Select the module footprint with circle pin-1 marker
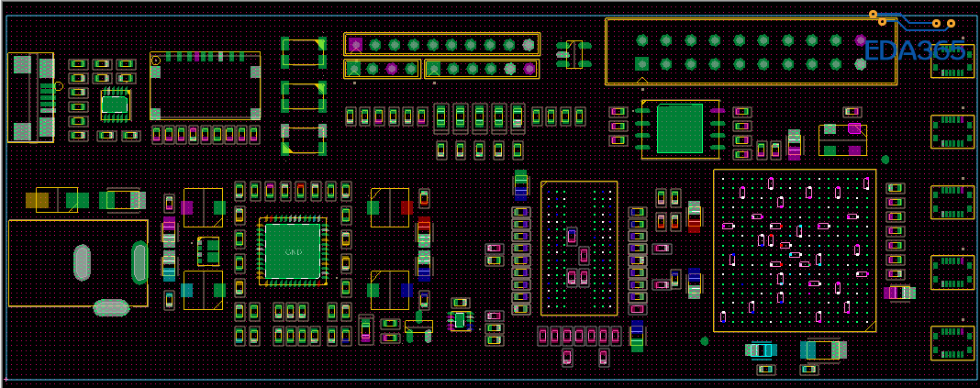This screenshot has height=388, width=980. coord(205,85)
